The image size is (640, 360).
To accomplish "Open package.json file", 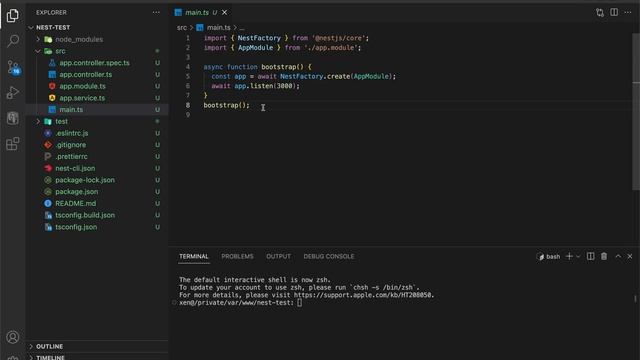I will (x=77, y=191).
